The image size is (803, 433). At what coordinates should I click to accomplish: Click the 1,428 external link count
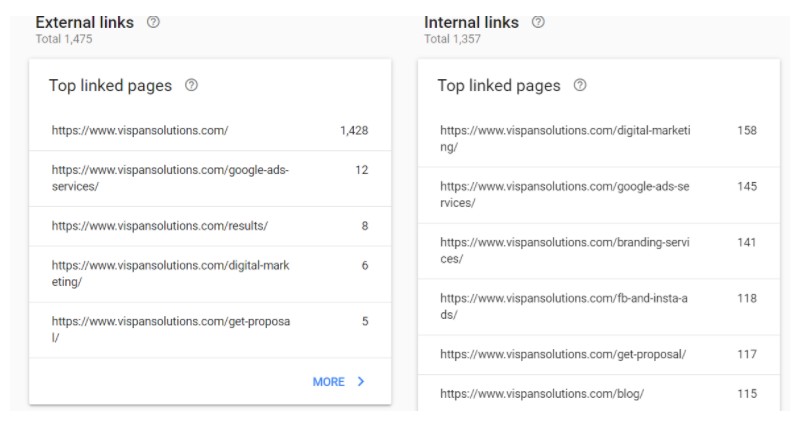pyautogui.click(x=354, y=131)
